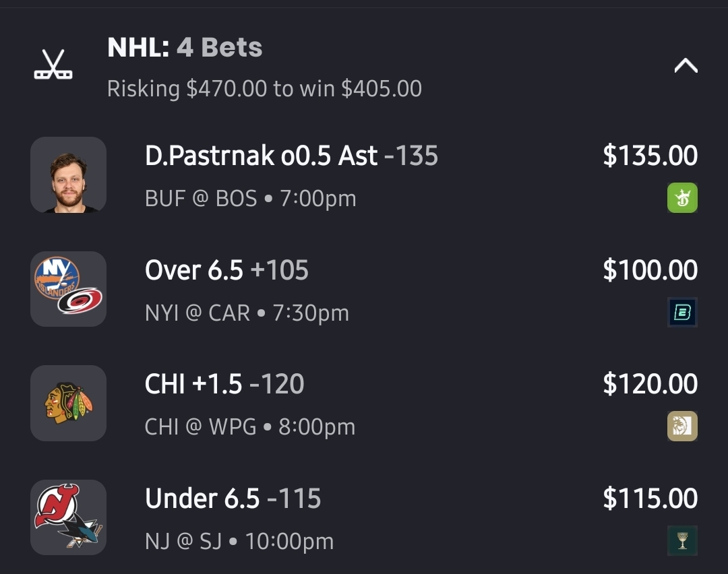Tap the Islanders and Hurricanes matchup logo
This screenshot has height=574, width=728.
tap(68, 289)
